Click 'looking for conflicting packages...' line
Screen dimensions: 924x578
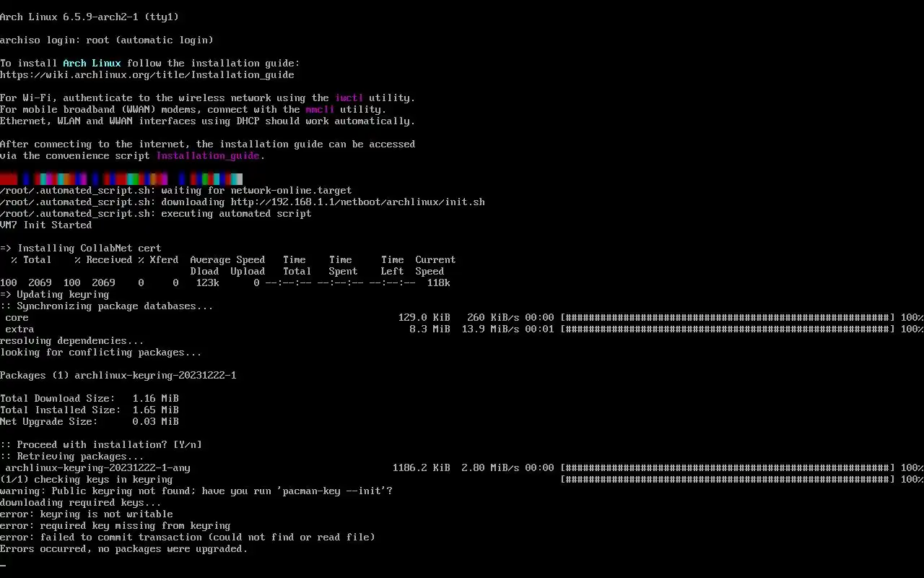[x=101, y=352]
